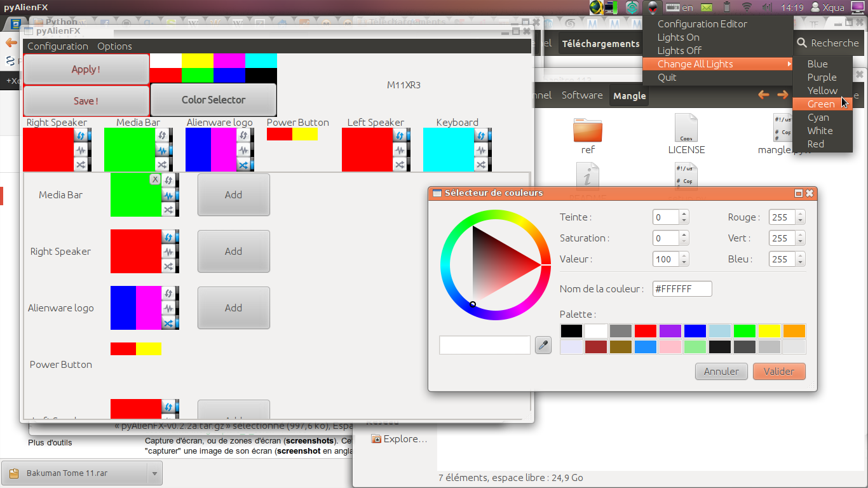This screenshot has width=868, height=488.
Task: Toggle morph mode in the Media Bar list row
Action: pyautogui.click(x=168, y=180)
